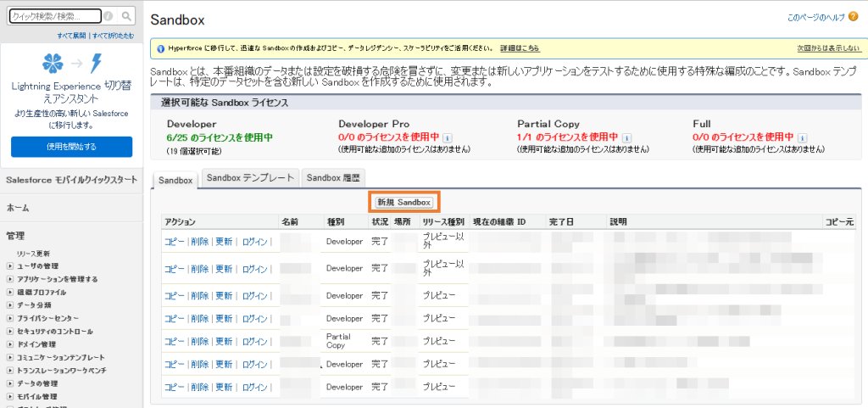The height and width of the screenshot is (408, 868).
Task: Click the 完了日 column header
Action: point(561,222)
